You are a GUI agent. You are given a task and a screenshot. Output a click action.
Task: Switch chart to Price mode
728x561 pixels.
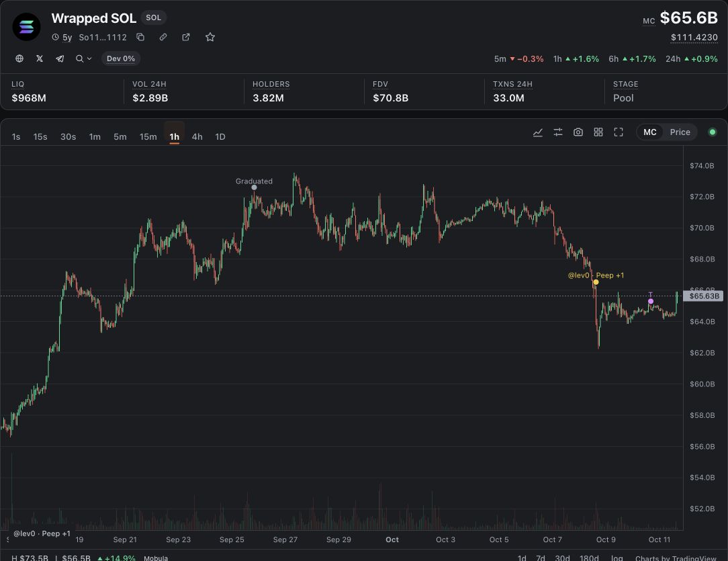680,132
